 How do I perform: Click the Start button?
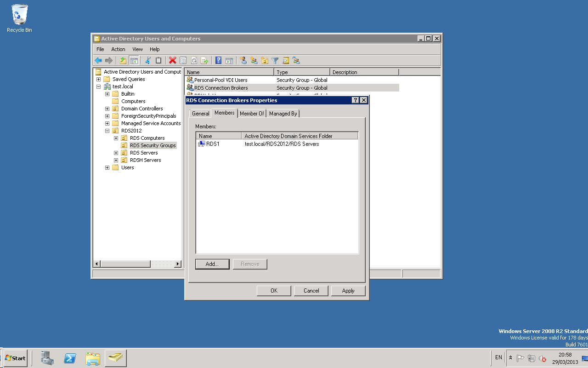pyautogui.click(x=15, y=358)
